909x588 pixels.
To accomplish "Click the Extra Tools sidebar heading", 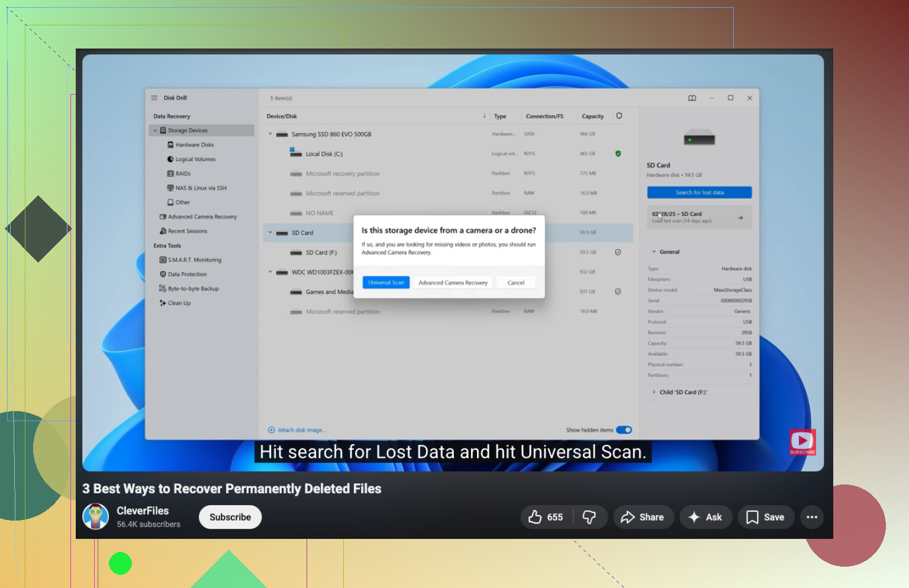I will click(167, 245).
